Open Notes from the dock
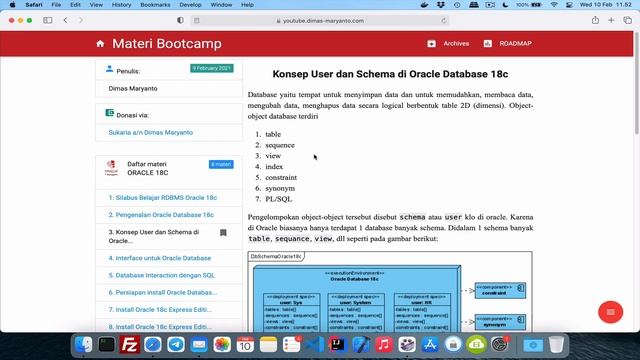 pyautogui.click(x=268, y=345)
